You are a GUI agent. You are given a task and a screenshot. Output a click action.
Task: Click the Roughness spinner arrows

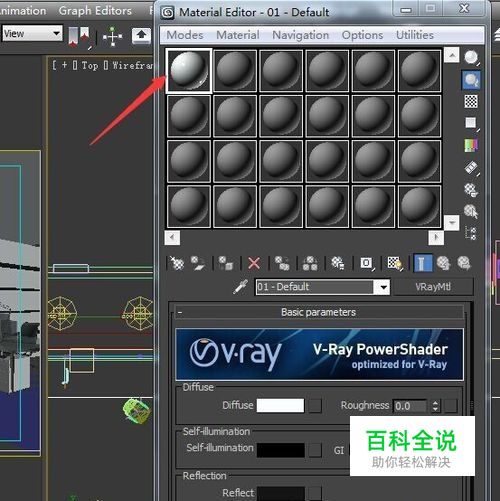click(435, 406)
